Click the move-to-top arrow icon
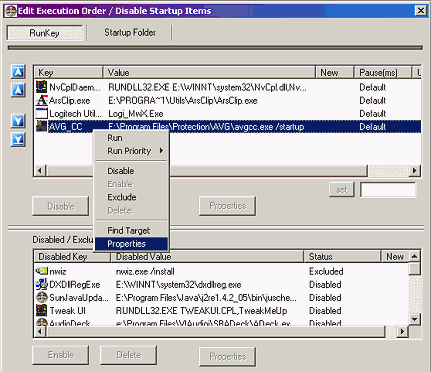 [x=18, y=71]
